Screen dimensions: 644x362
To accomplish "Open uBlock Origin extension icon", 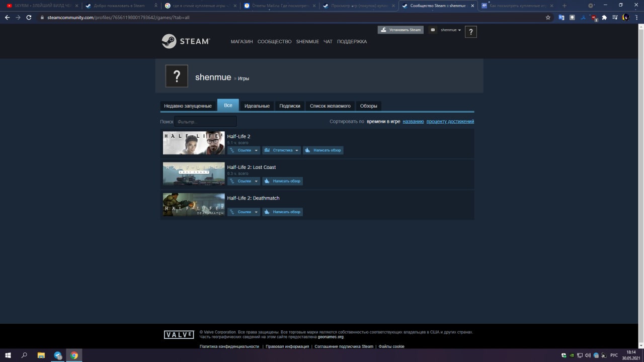I will (x=594, y=17).
